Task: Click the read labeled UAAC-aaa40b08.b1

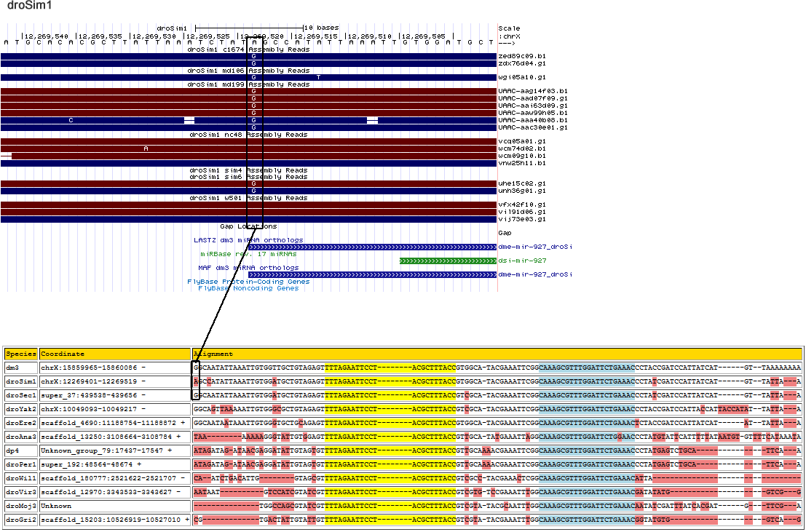Action: tap(523, 120)
